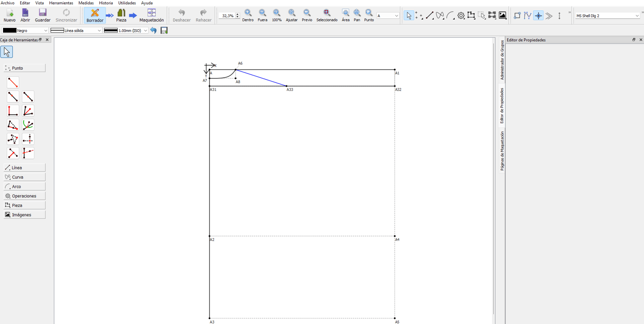Open the Vista menu
The height and width of the screenshot is (324, 644).
[x=39, y=3]
